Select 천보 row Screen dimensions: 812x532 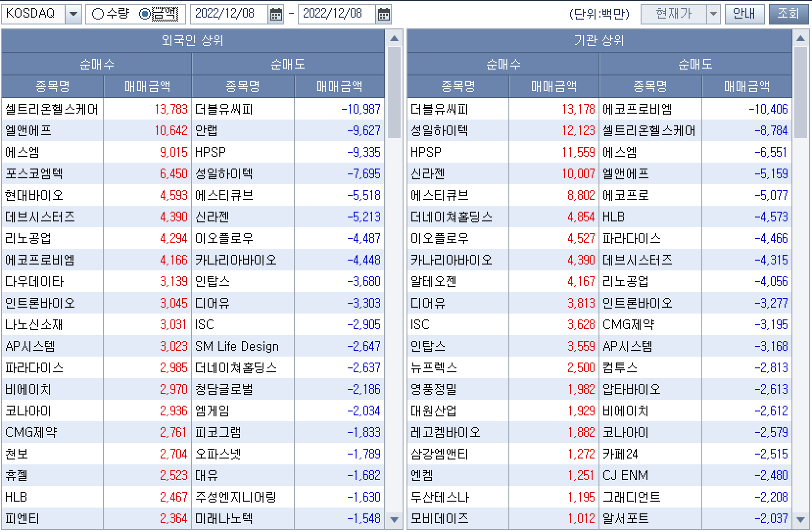pyautogui.click(x=52, y=454)
